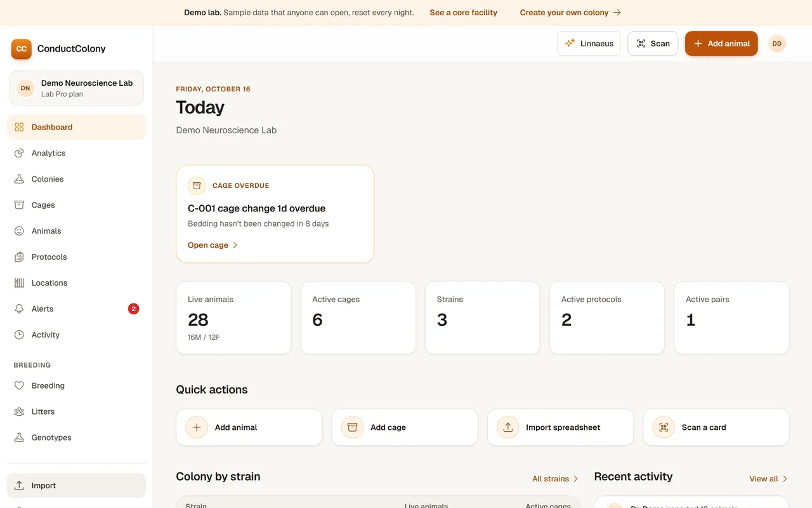Viewport: 812px width, 508px height.
Task: Open the Dashboard grid icon
Action: point(19,127)
